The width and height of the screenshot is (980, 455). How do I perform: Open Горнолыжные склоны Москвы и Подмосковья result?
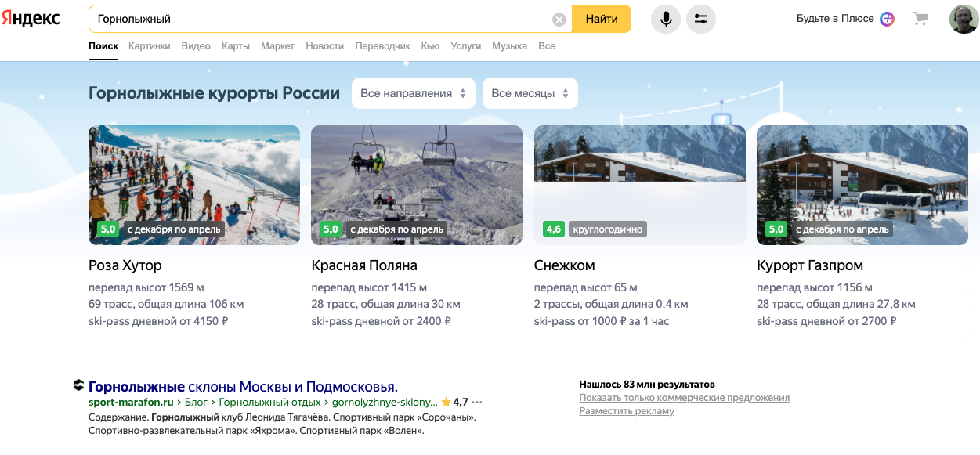pyautogui.click(x=243, y=387)
